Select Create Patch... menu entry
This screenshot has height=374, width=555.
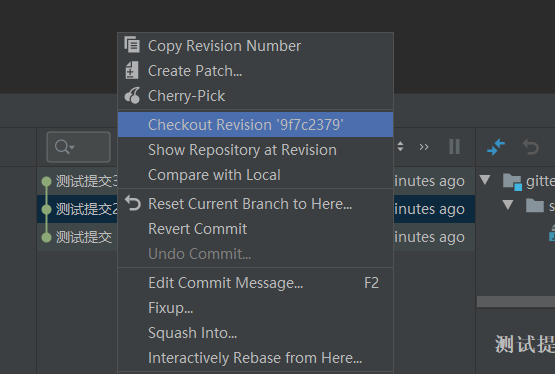[x=255, y=71]
